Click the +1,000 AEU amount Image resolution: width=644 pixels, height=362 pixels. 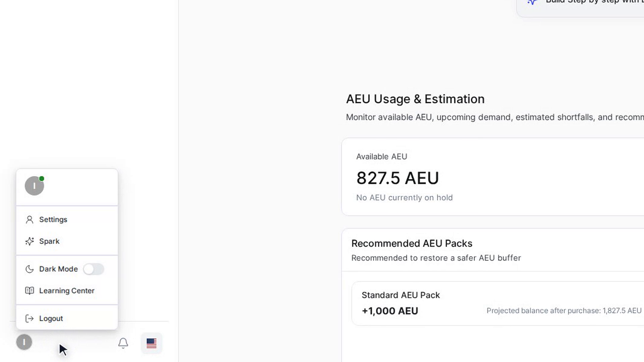390,311
